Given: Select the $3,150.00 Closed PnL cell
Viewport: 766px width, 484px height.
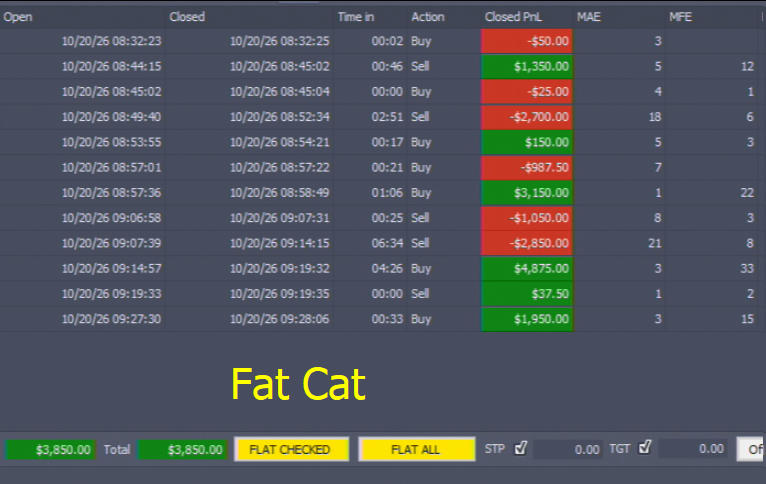Looking at the screenshot, I should click(527, 193).
